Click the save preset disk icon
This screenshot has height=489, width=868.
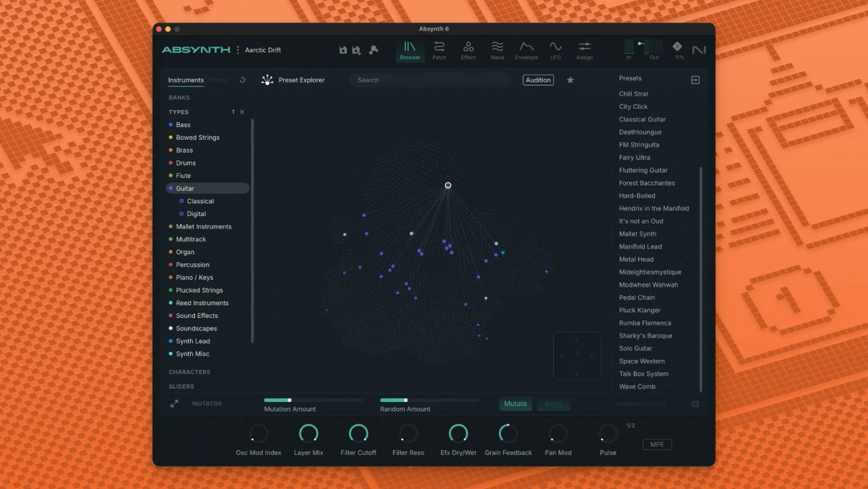coord(343,50)
